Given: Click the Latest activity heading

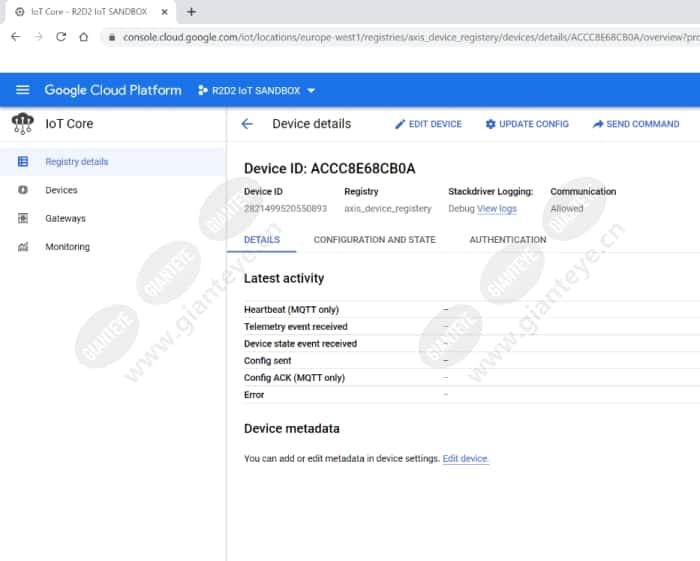Looking at the screenshot, I should coord(284,278).
